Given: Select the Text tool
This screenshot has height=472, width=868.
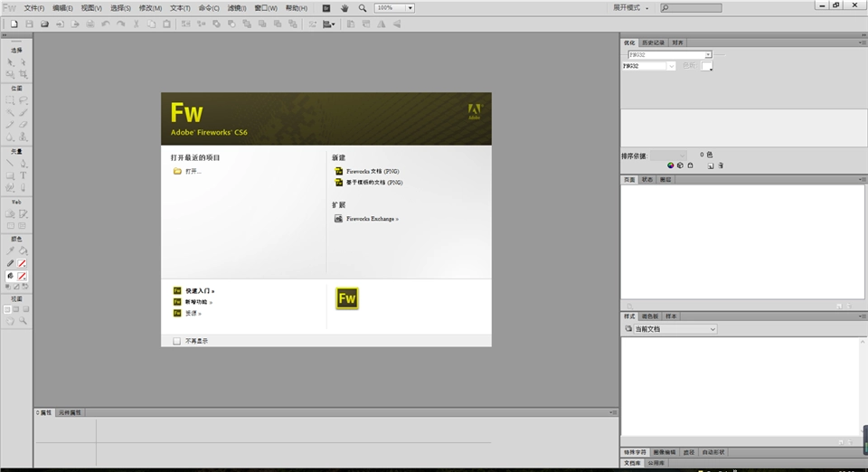Looking at the screenshot, I should pos(24,176).
